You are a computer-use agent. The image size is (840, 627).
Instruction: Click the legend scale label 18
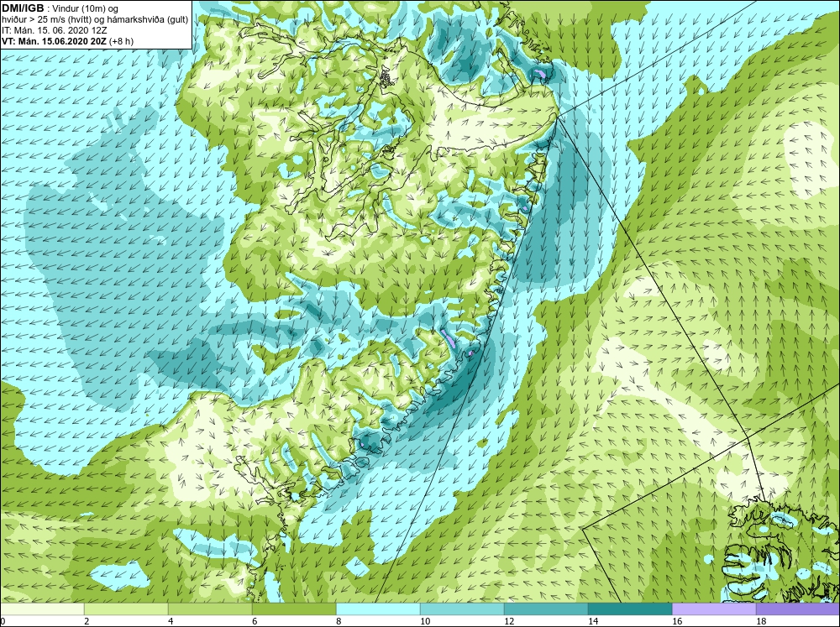pos(761,621)
